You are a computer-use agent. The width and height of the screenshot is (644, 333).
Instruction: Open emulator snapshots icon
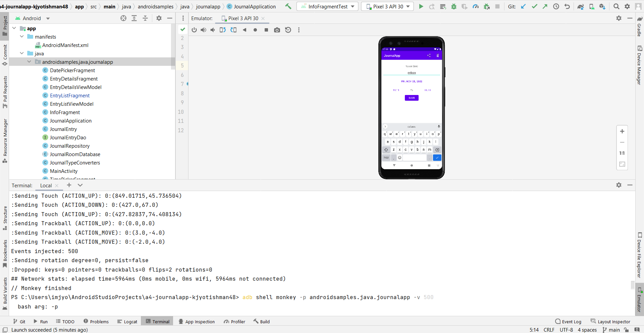click(x=288, y=30)
